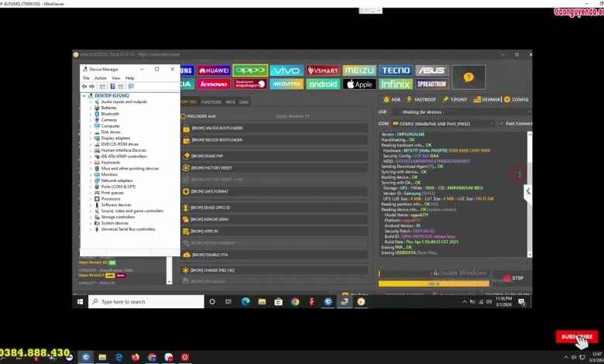The width and height of the screenshot is (604, 364).
Task: Open Microsoft Edge in remote taskbar
Action: 245,302
